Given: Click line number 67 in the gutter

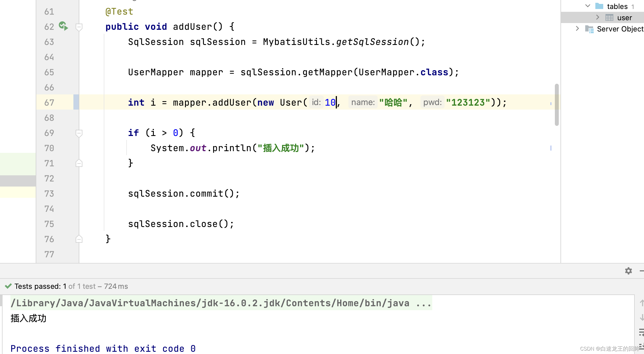Looking at the screenshot, I should click(x=49, y=102).
